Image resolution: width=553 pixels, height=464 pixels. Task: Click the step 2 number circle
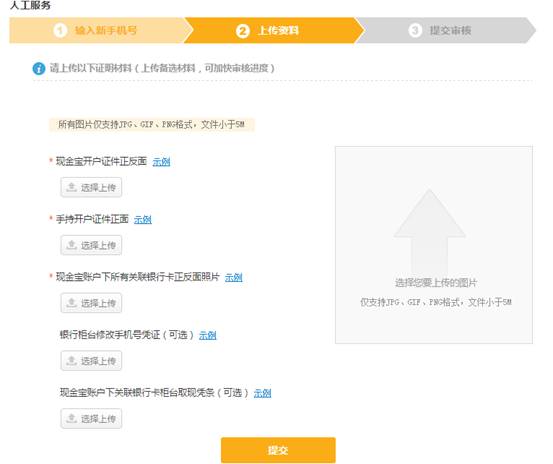(x=243, y=31)
